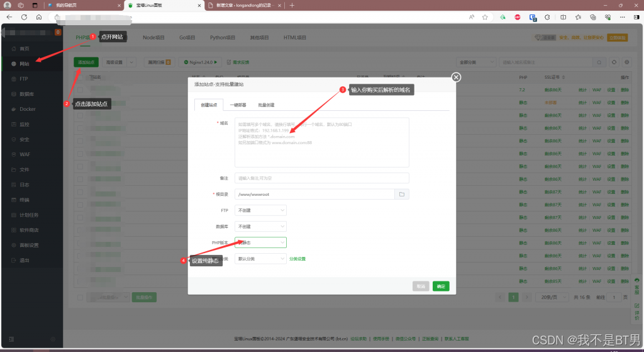This screenshot has width=644, height=352.
Task: Click the 根目录 /www/wwwroot path field
Action: coord(314,194)
